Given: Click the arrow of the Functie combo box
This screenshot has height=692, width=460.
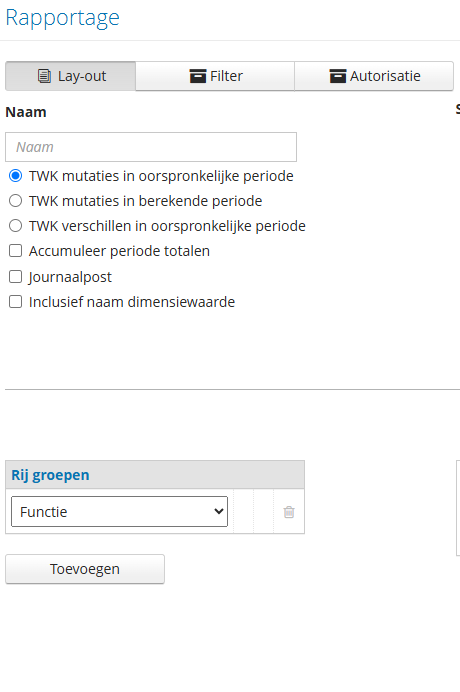Looking at the screenshot, I should coord(219,511).
